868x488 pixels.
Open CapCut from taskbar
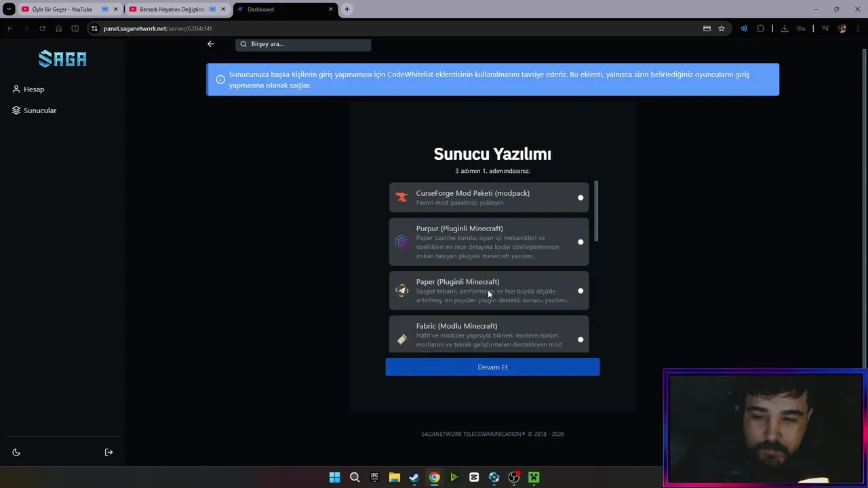[474, 477]
